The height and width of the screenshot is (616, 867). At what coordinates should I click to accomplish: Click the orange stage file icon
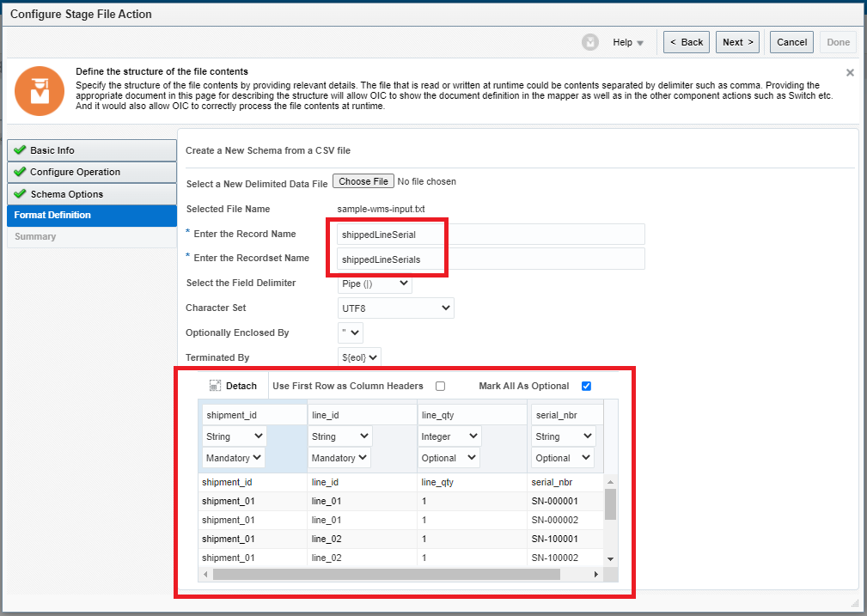[x=40, y=90]
